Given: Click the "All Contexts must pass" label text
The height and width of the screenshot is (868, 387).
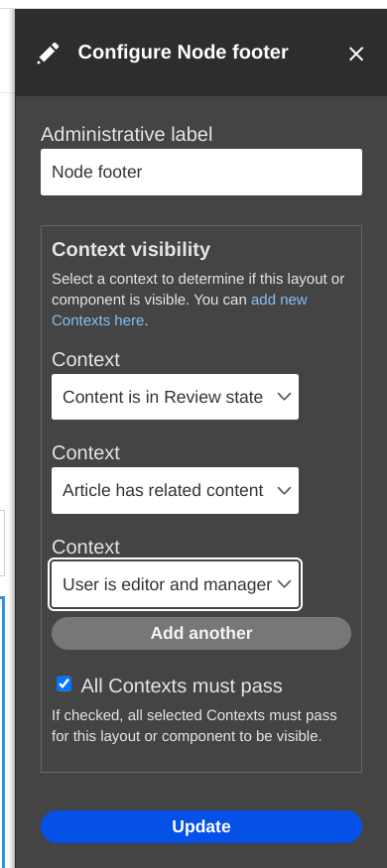Looking at the screenshot, I should (182, 685).
